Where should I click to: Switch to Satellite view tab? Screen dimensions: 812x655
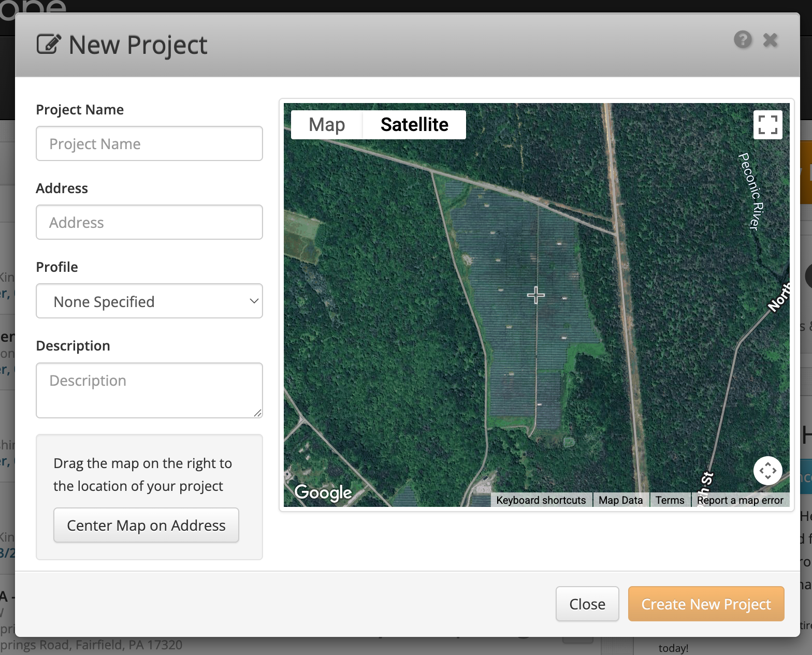(x=414, y=125)
